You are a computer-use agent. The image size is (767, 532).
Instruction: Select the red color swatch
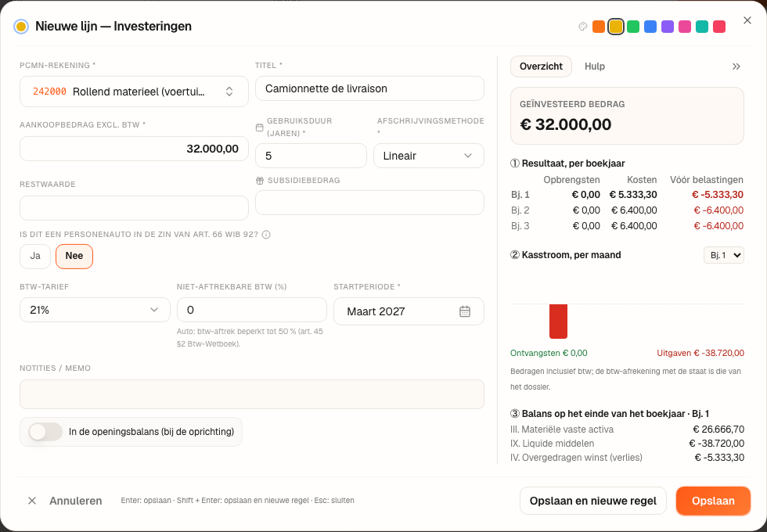(x=719, y=27)
